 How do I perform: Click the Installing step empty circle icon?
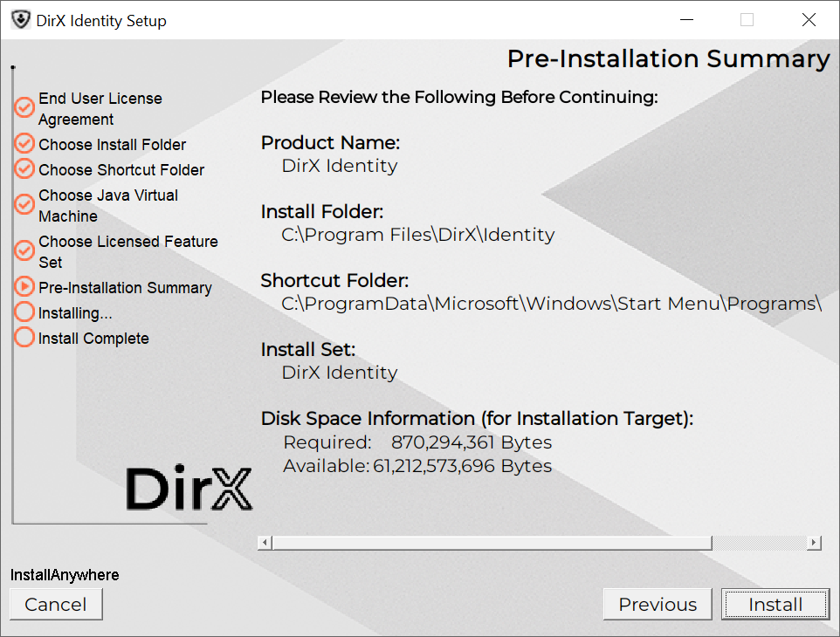(24, 312)
